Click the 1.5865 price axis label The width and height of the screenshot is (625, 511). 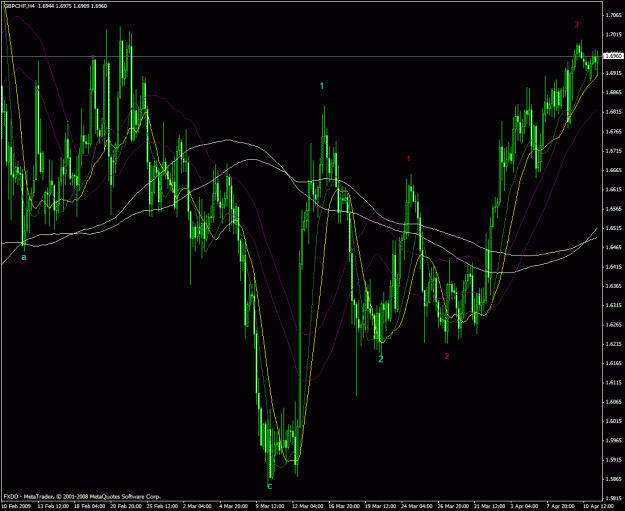point(613,479)
